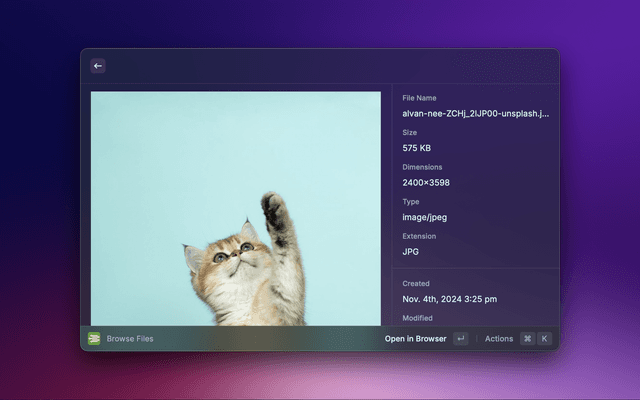Select the 575 KB size value
The height and width of the screenshot is (400, 640).
pyautogui.click(x=417, y=148)
